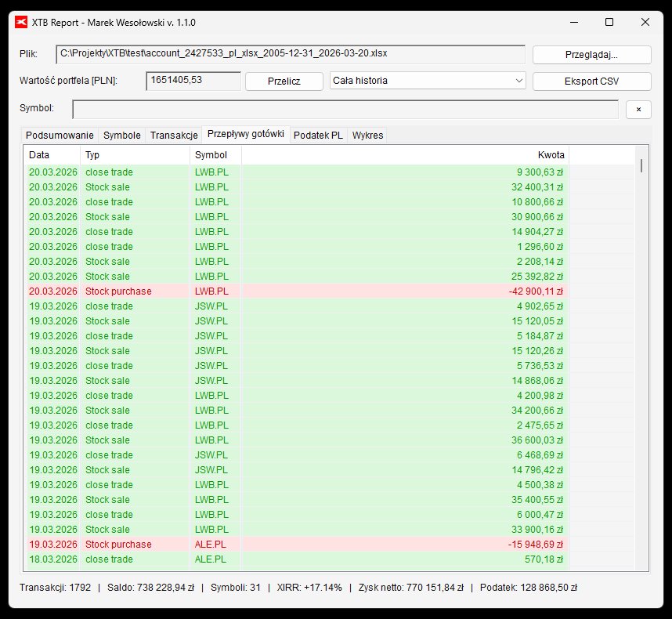The width and height of the screenshot is (672, 619).
Task: Select the LWB.PL Stock purchase row -42 900,11 zł
Action: point(296,291)
